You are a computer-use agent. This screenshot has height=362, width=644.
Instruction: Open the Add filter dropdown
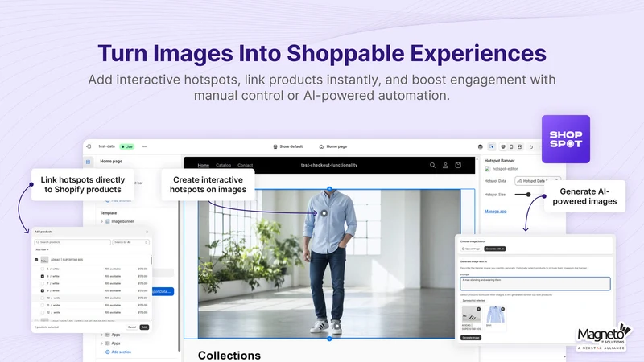[x=42, y=249]
